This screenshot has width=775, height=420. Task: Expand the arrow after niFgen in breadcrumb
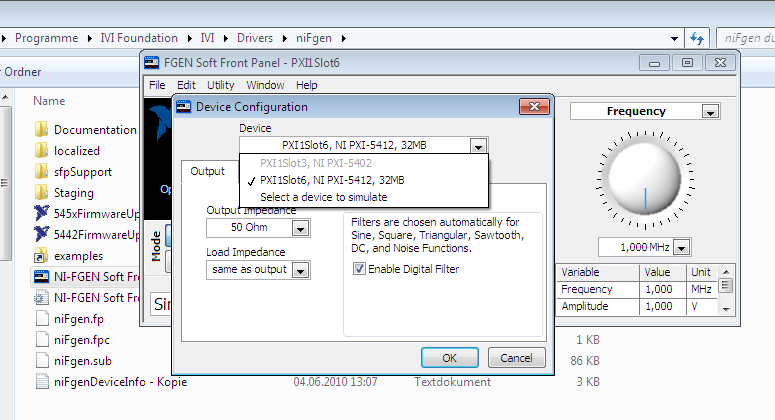tap(344, 38)
